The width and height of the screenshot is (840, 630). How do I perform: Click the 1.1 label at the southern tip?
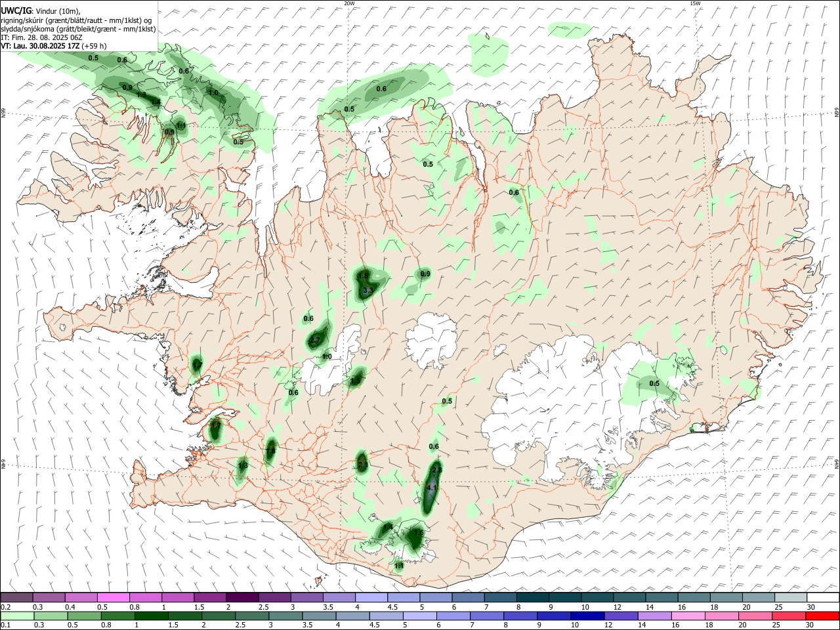coord(399,565)
